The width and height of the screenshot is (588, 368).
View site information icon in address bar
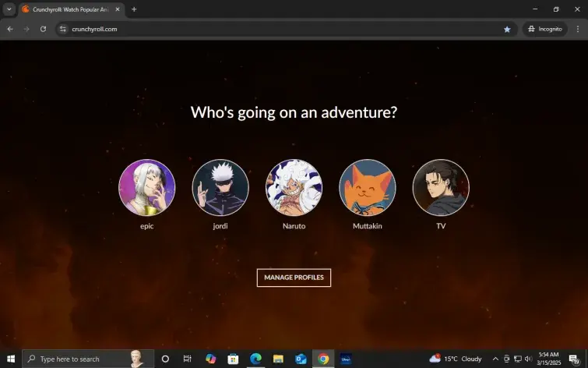[63, 29]
